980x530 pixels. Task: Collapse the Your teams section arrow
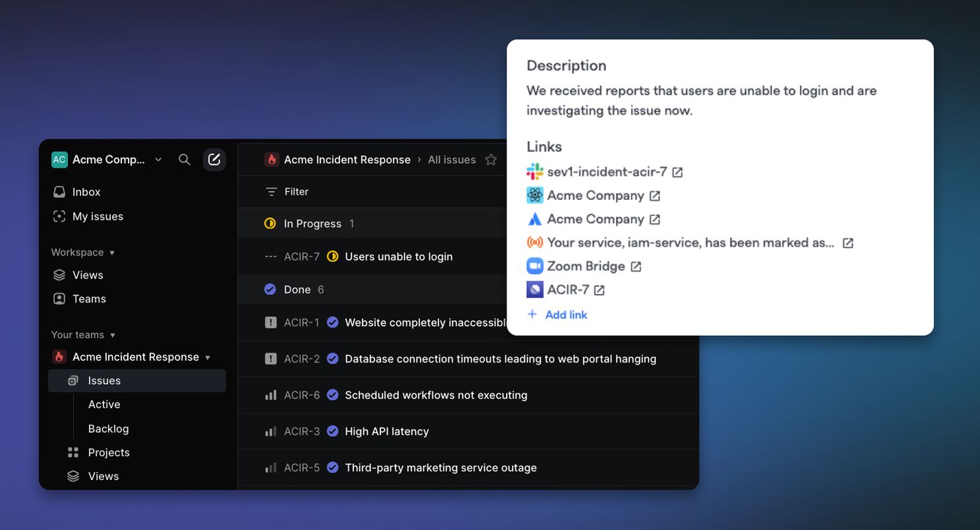pyautogui.click(x=113, y=335)
